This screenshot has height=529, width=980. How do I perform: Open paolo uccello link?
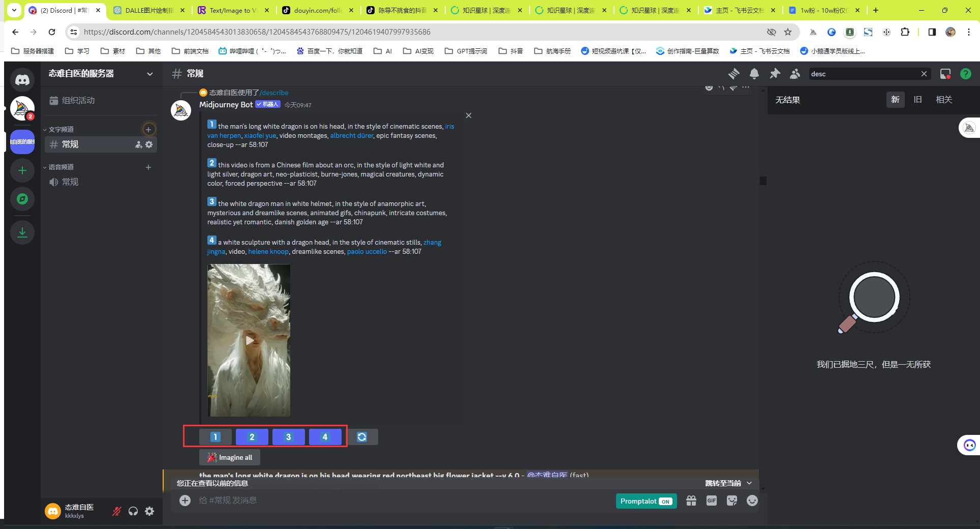coord(367,252)
